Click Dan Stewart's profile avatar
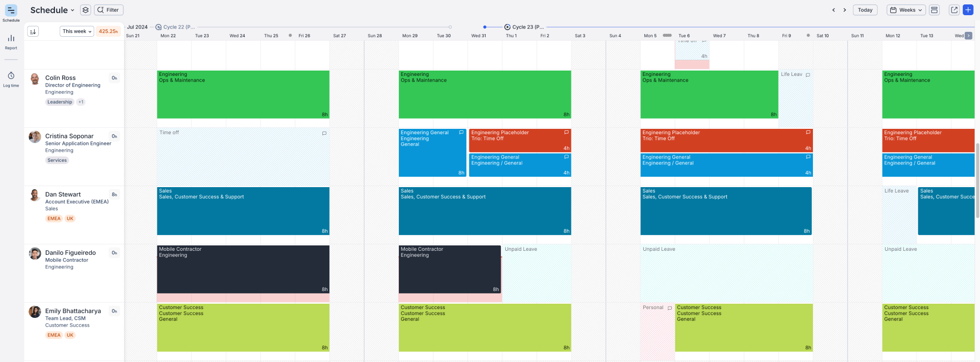The height and width of the screenshot is (362, 980). pos(35,195)
